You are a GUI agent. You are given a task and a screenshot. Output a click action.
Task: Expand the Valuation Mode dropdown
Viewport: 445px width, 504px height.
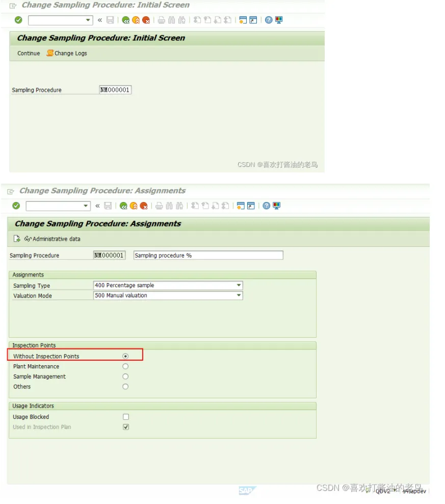click(x=239, y=295)
